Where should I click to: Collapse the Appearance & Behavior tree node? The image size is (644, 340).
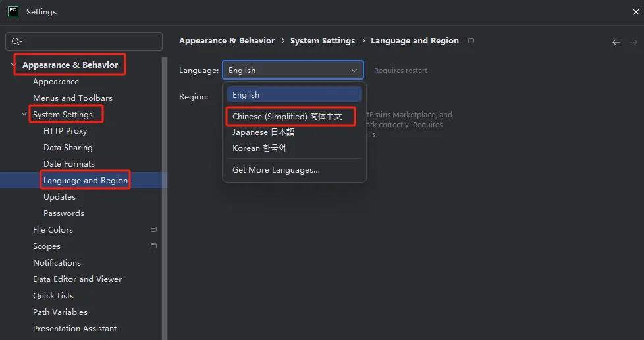coord(13,65)
